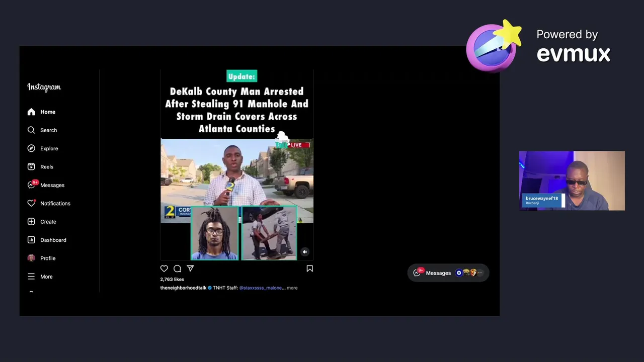Share the post with paper plane icon

click(190, 268)
